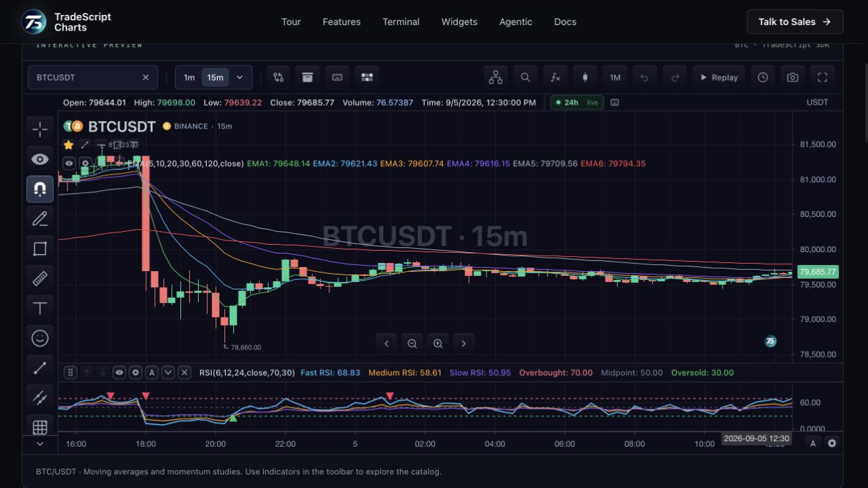Click the BTCUSDT chart title

(x=122, y=126)
